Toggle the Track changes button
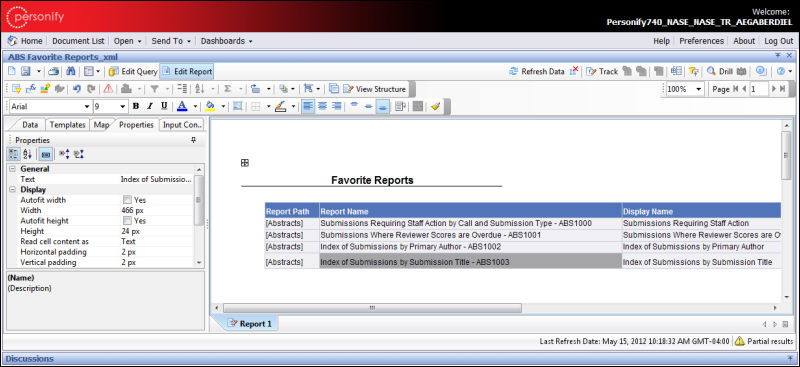This screenshot has width=800, height=367. coord(602,71)
